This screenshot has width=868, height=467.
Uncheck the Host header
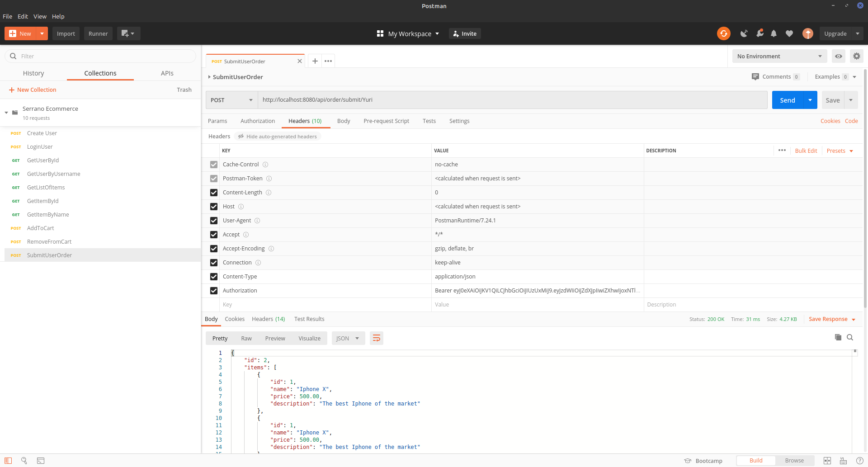214,207
